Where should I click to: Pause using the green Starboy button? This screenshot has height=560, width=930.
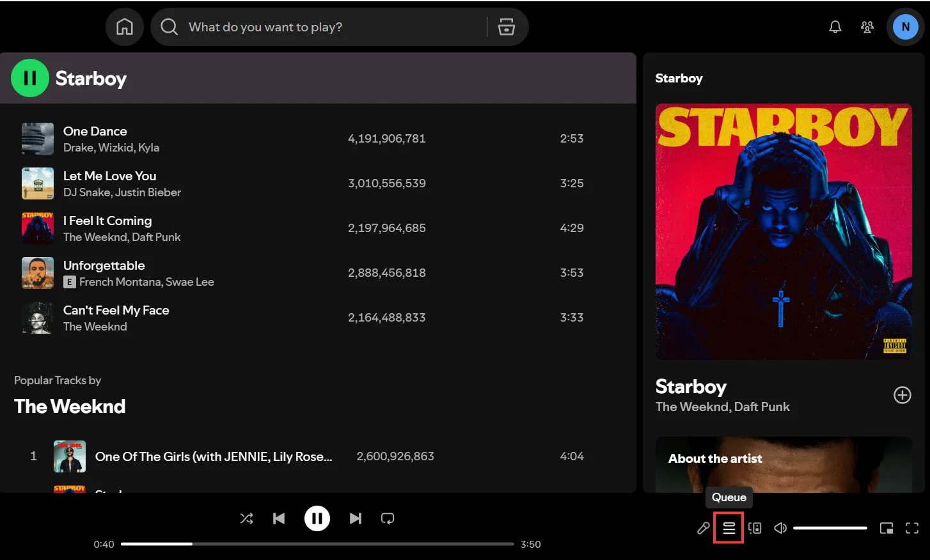coord(29,78)
